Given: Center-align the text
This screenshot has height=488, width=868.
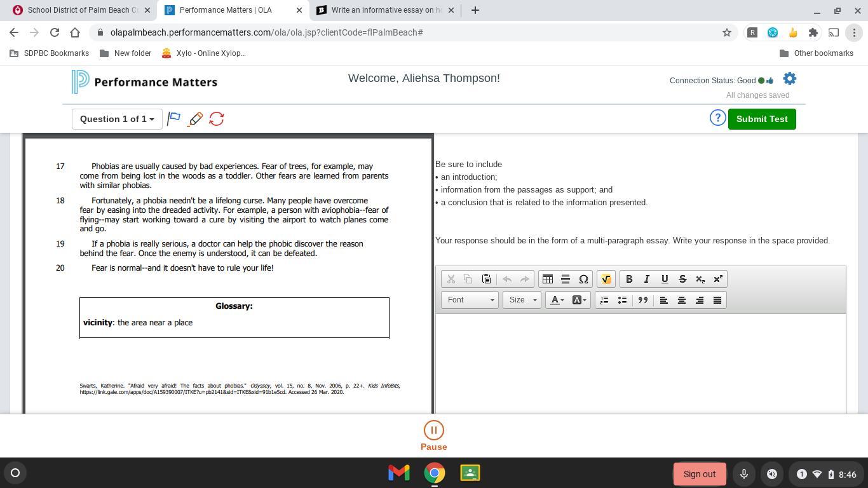Looking at the screenshot, I should (x=682, y=300).
